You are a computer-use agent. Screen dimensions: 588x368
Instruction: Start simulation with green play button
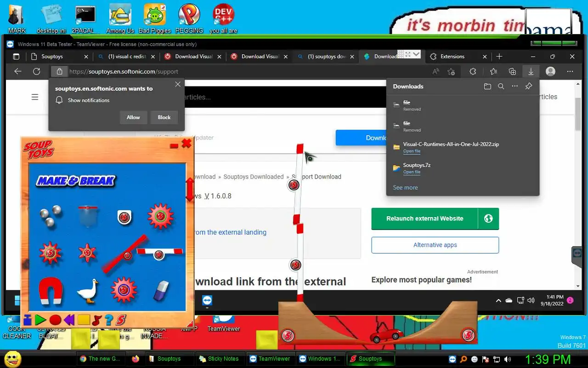pyautogui.click(x=40, y=320)
